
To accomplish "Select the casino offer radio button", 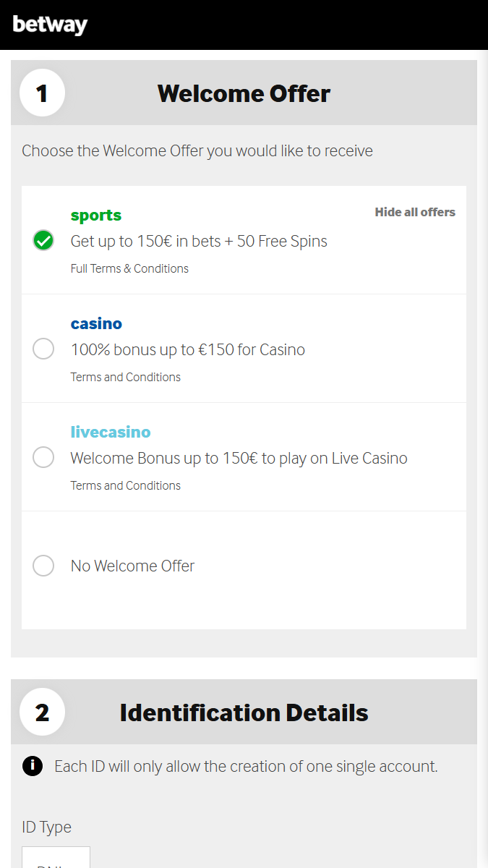I will point(43,349).
